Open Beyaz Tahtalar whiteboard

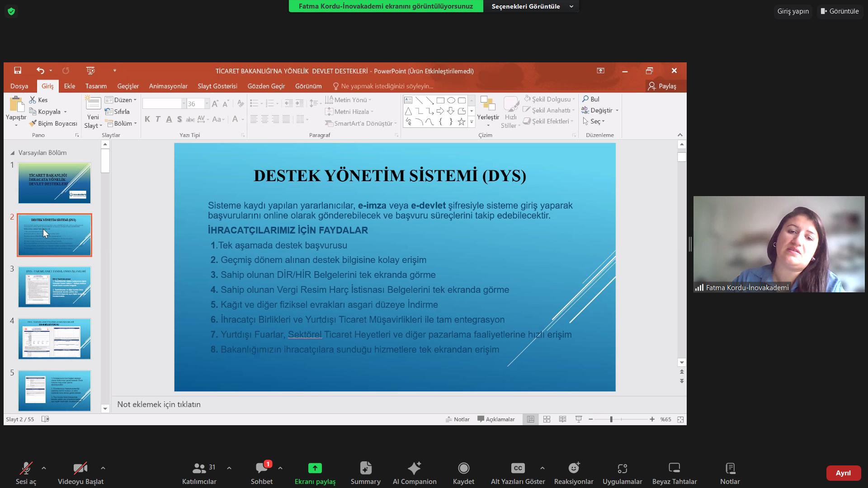674,468
